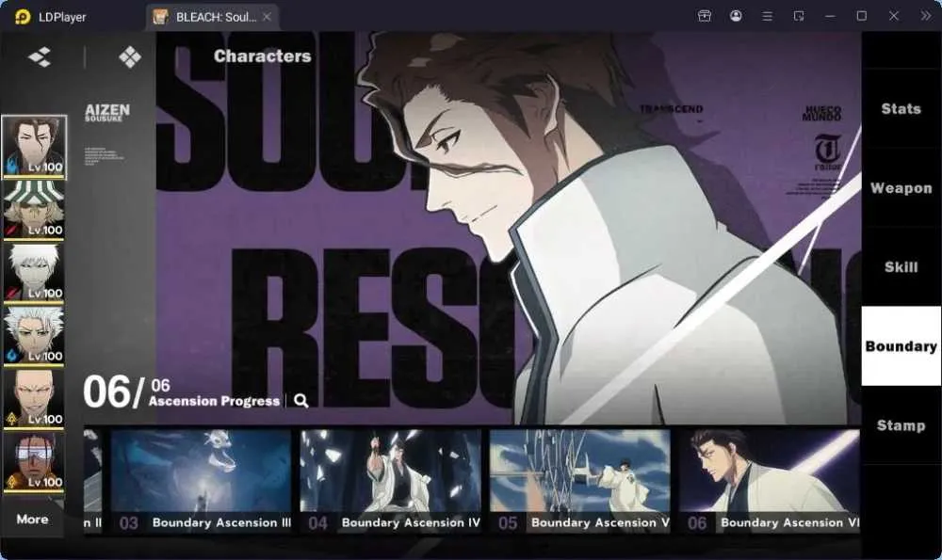The width and height of the screenshot is (942, 560).
Task: Open the LDPlayer hamburger menu
Action: (x=767, y=16)
